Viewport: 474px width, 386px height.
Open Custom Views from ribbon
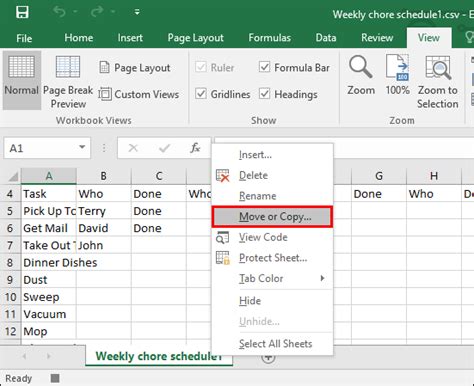139,94
